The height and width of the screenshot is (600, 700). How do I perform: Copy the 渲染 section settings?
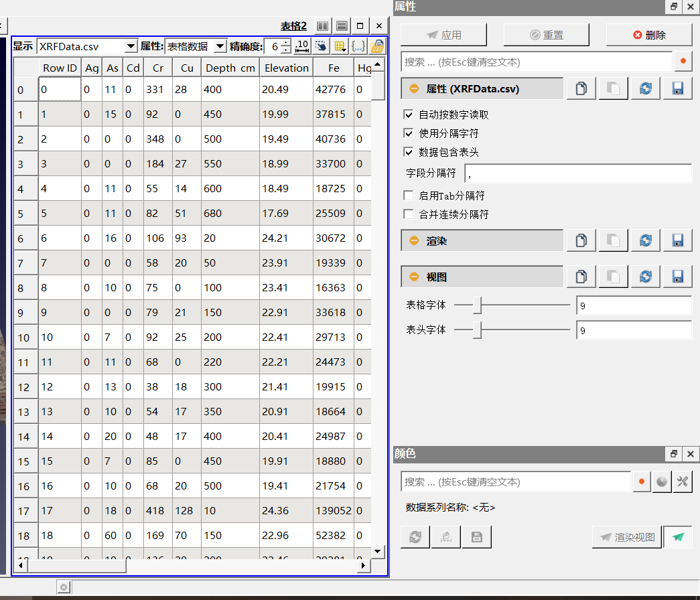pos(581,240)
